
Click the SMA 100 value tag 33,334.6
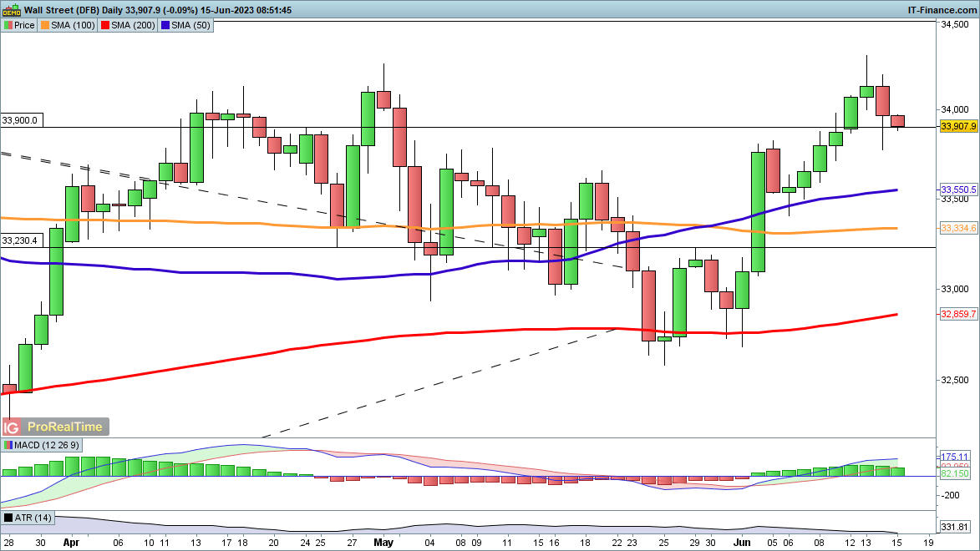958,228
